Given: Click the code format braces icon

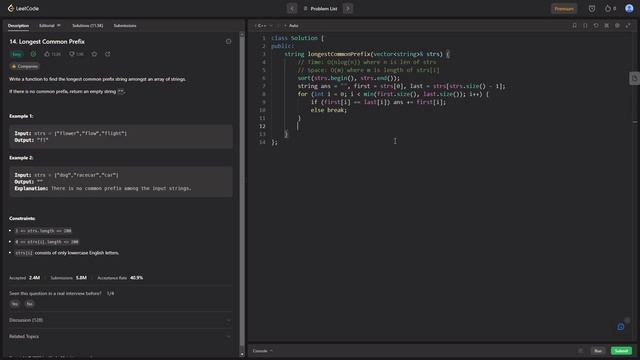Looking at the screenshot, I should point(585,25).
